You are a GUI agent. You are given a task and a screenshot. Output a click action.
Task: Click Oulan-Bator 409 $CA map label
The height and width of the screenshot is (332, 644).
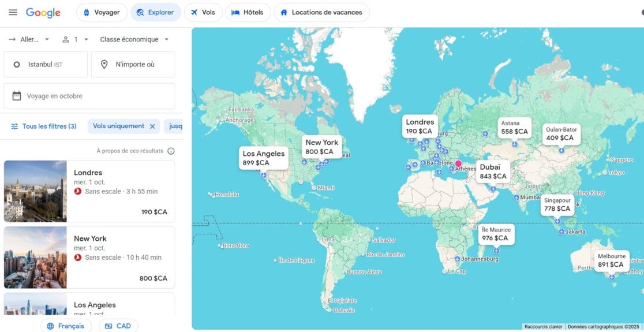561,134
